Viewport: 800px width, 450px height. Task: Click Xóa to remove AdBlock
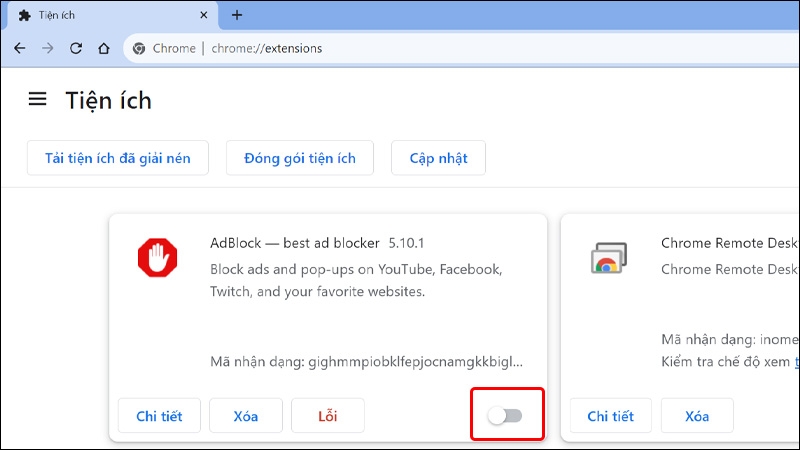click(x=246, y=416)
